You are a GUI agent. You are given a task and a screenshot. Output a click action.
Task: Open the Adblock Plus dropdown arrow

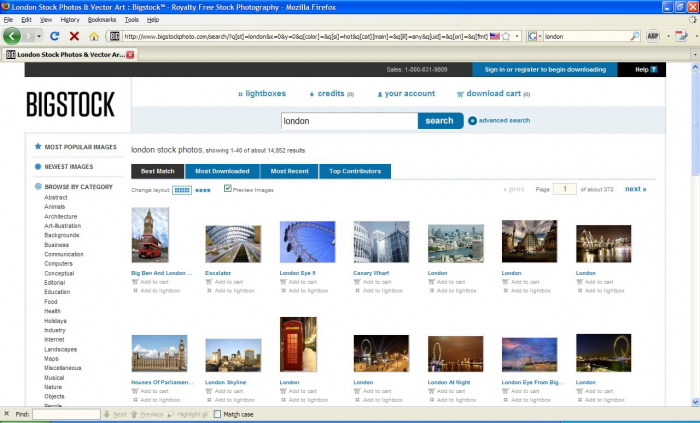[668, 37]
